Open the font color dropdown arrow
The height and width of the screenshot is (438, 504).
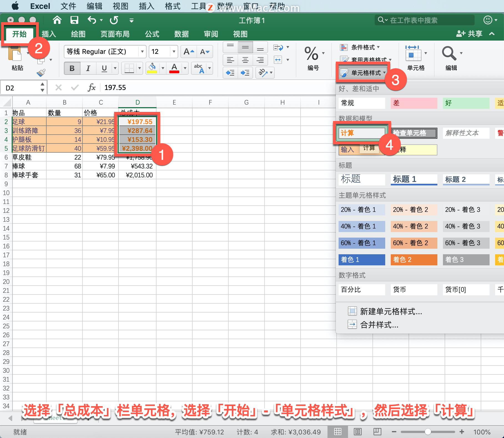185,68
